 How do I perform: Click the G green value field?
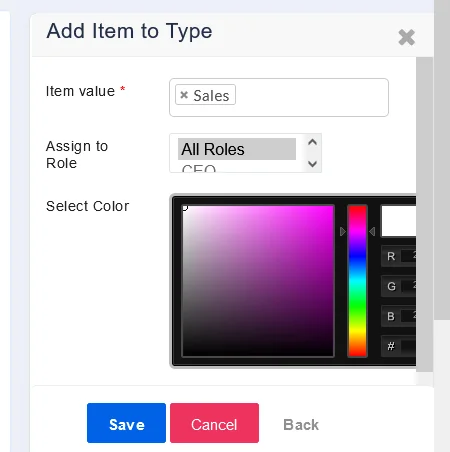coord(408,286)
